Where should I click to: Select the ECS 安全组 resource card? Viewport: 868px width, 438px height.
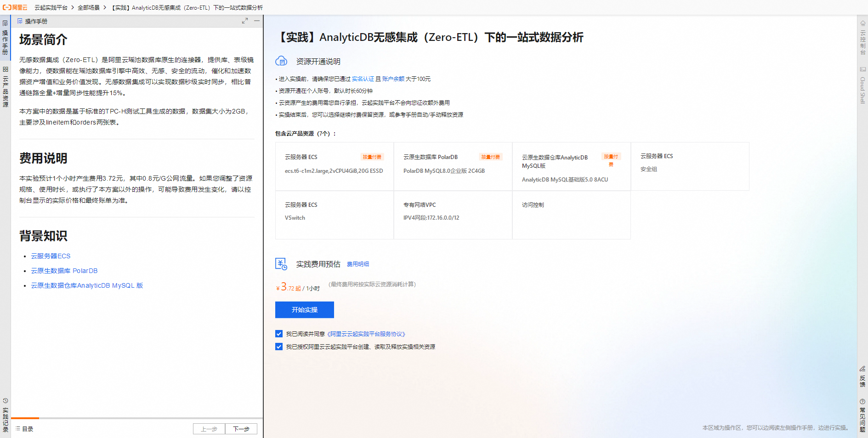[x=690, y=166]
